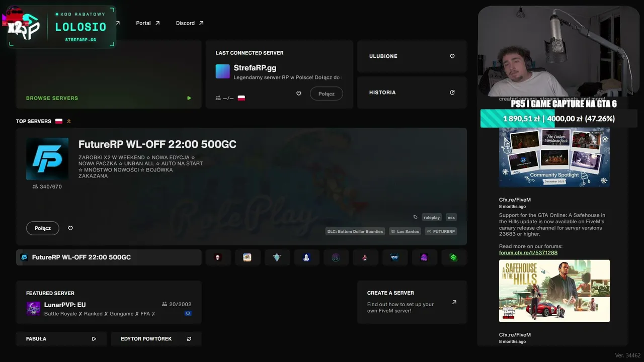Click the Los Santos map tag
The height and width of the screenshot is (362, 644).
click(x=406, y=231)
